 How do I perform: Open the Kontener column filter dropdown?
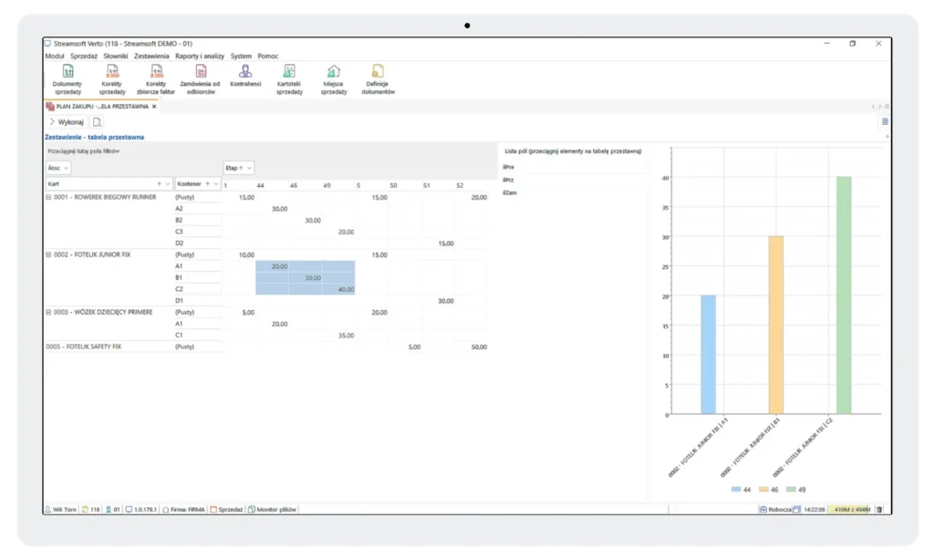pos(218,183)
